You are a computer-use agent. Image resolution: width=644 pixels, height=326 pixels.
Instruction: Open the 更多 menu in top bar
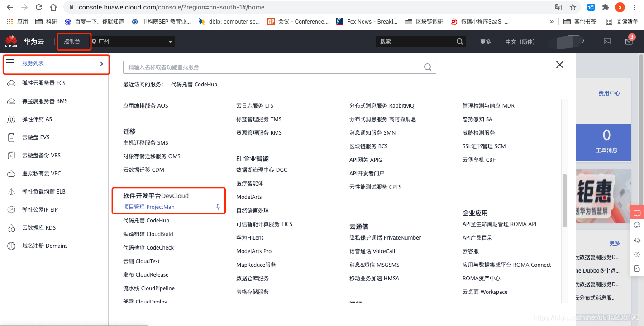pyautogui.click(x=486, y=42)
